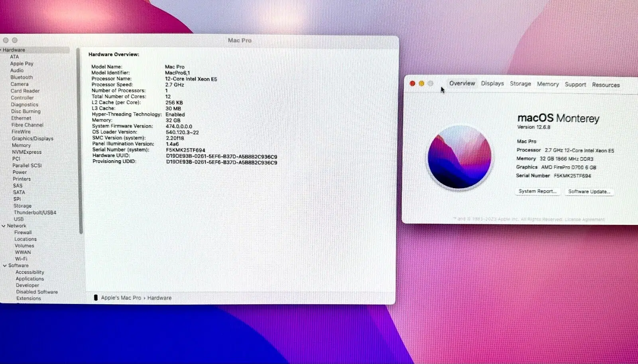638x364 pixels.
Task: Select USB in the sidebar
Action: click(19, 219)
